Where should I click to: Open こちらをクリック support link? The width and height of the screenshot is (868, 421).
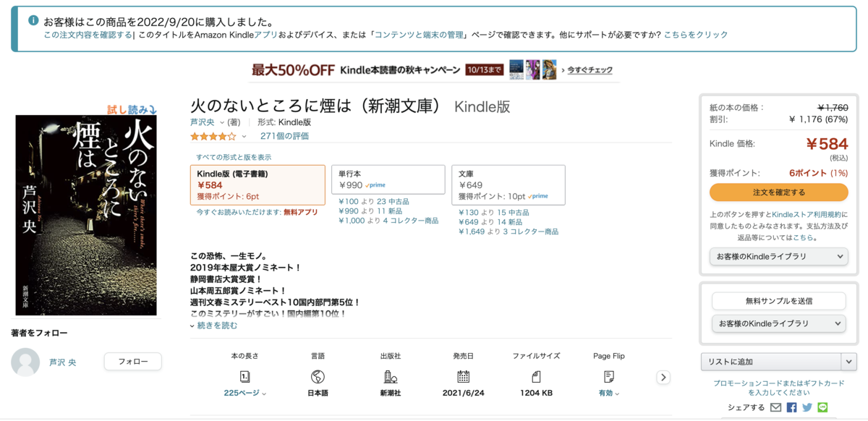pyautogui.click(x=696, y=35)
